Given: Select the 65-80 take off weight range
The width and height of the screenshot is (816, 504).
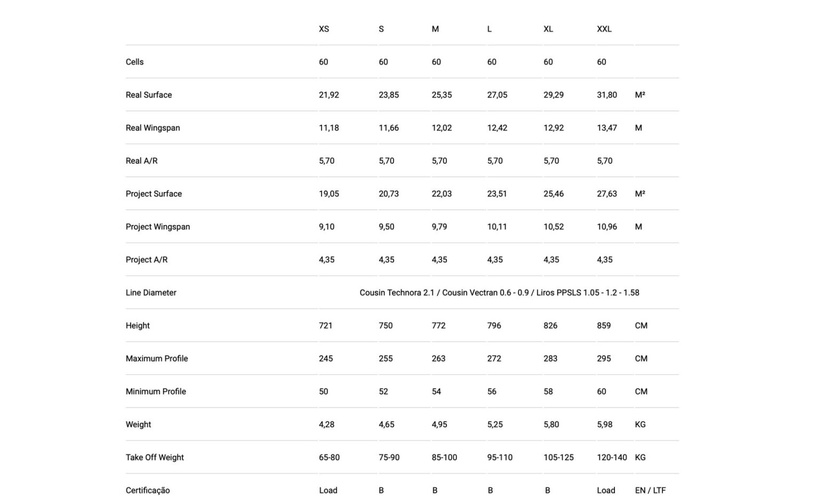Looking at the screenshot, I should pyautogui.click(x=329, y=458).
